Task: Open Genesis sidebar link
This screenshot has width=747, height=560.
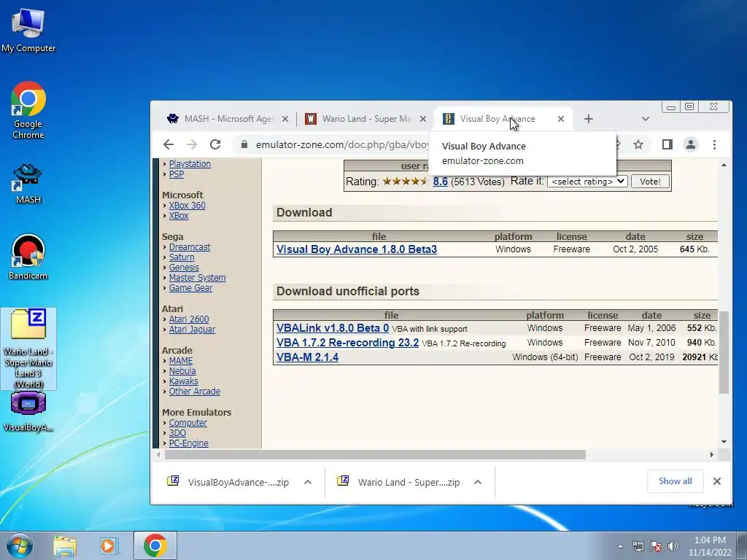Action: click(x=184, y=268)
